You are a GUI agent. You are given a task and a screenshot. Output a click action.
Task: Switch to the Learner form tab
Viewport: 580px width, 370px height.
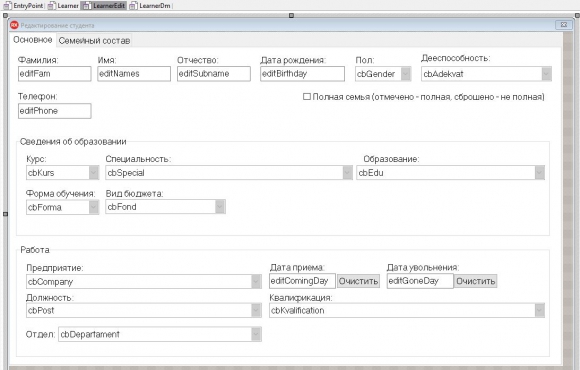tap(63, 6)
